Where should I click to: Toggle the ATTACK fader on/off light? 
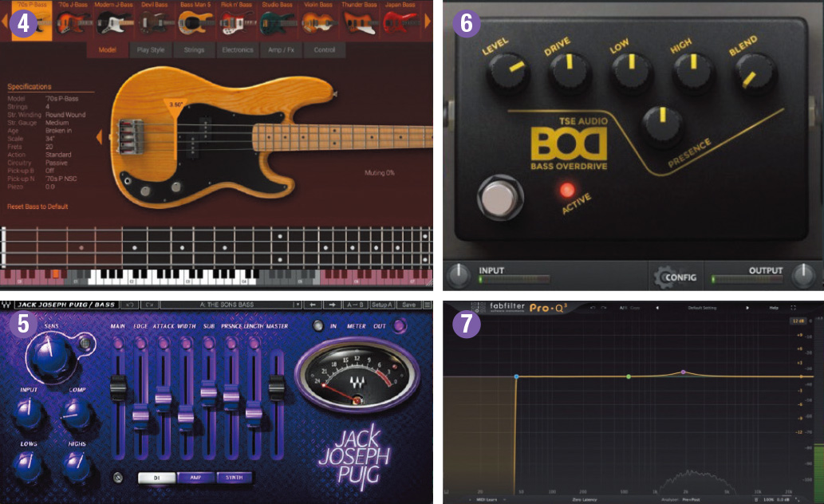pyautogui.click(x=164, y=343)
